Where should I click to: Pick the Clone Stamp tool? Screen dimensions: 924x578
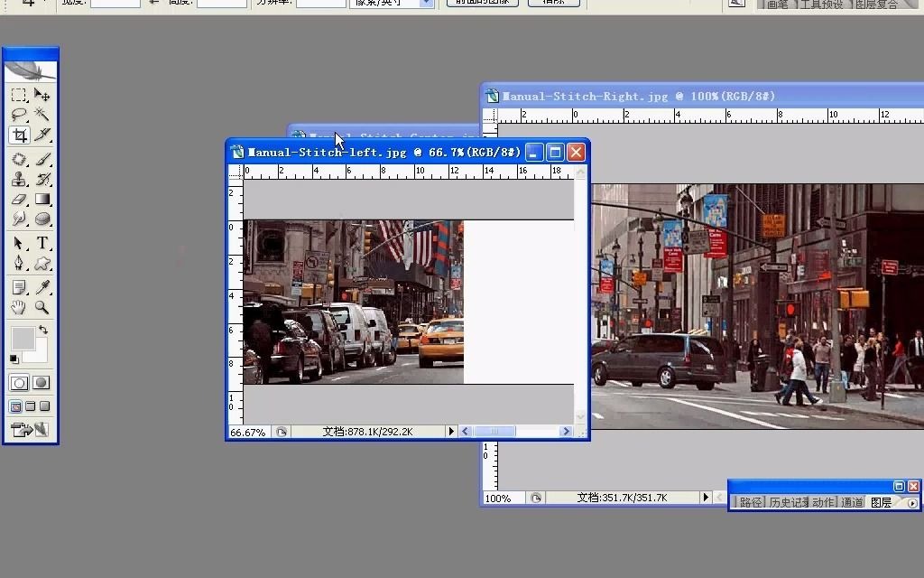click(x=18, y=179)
